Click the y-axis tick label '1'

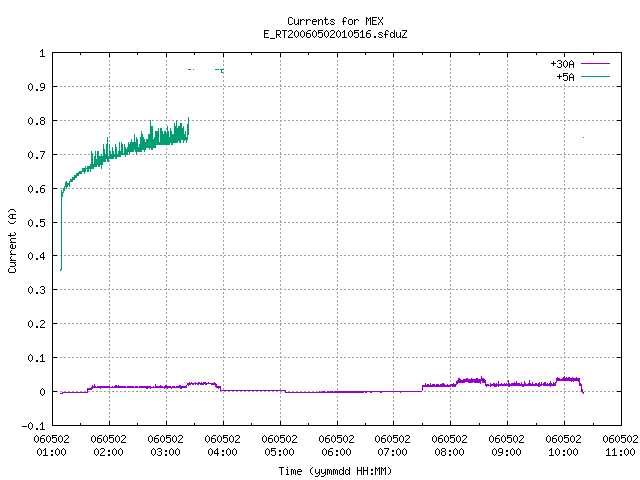(42, 53)
